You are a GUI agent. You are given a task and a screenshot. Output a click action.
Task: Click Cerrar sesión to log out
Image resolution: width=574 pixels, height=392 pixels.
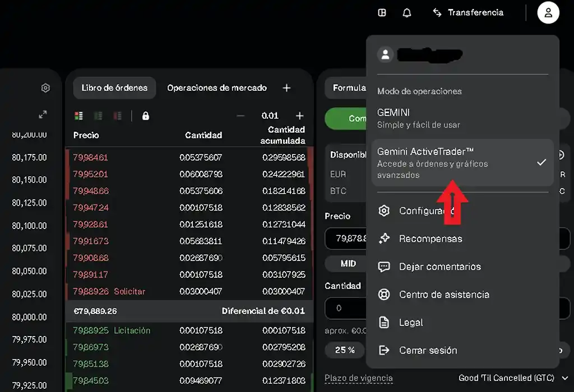pyautogui.click(x=462, y=351)
